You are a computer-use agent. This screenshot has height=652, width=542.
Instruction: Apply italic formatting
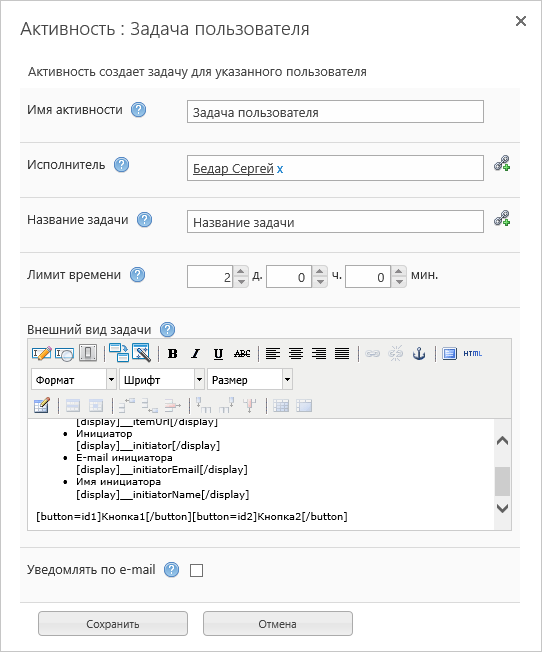[195, 354]
